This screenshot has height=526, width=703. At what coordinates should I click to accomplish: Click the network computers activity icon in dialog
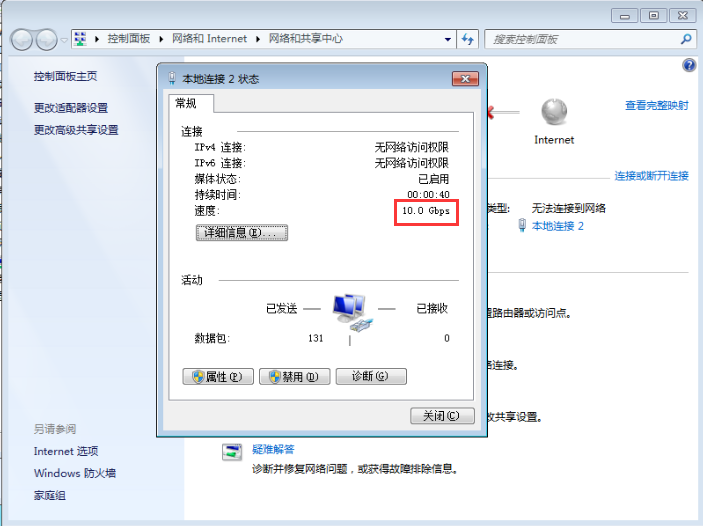pos(350,311)
